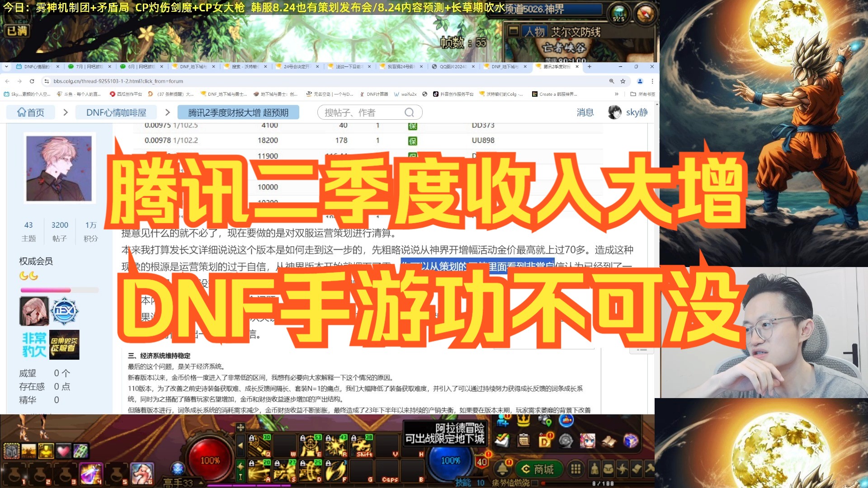
Task: Expand the browser tab search dropdown
Action: coord(6,66)
